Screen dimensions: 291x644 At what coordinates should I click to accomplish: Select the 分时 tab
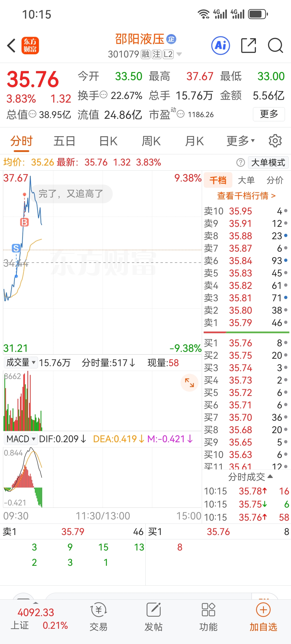[21, 141]
